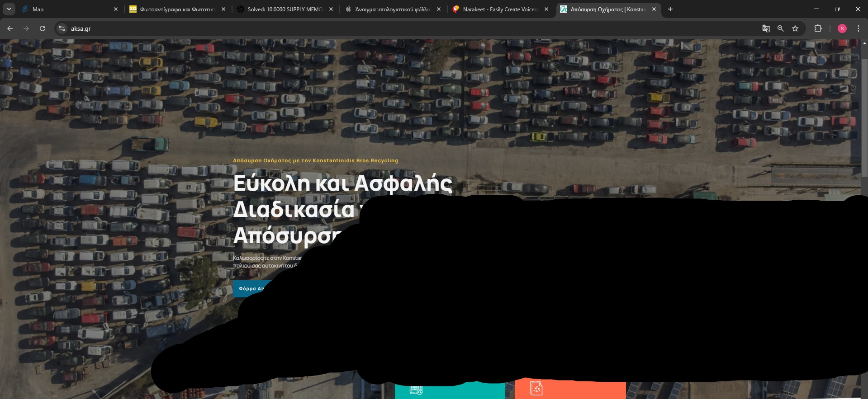
Task: Open the zoom magnifier in address bar
Action: pos(780,28)
